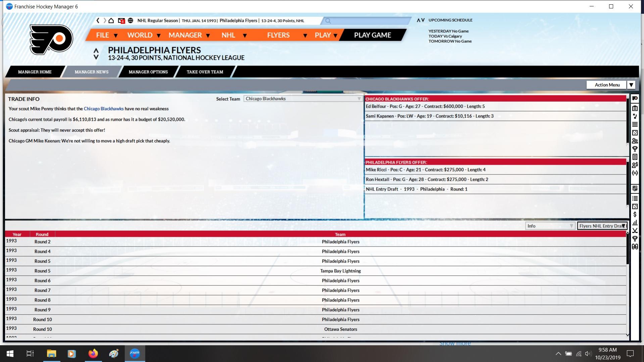Go back with the left arrow icon
Viewport: 644px width, 362px height.
98,20
